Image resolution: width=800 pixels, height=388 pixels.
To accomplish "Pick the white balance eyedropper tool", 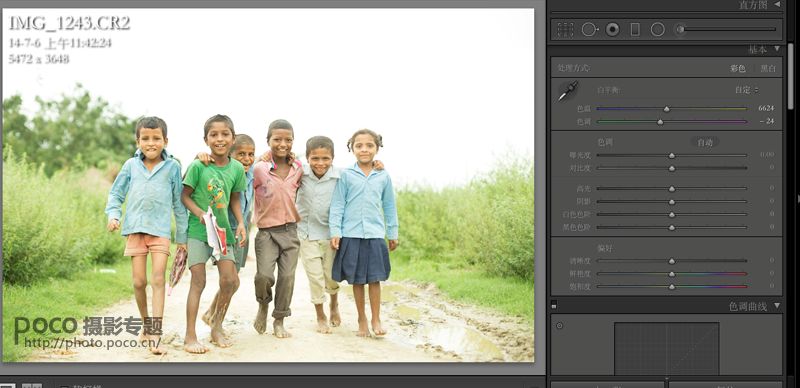I will tap(568, 91).
